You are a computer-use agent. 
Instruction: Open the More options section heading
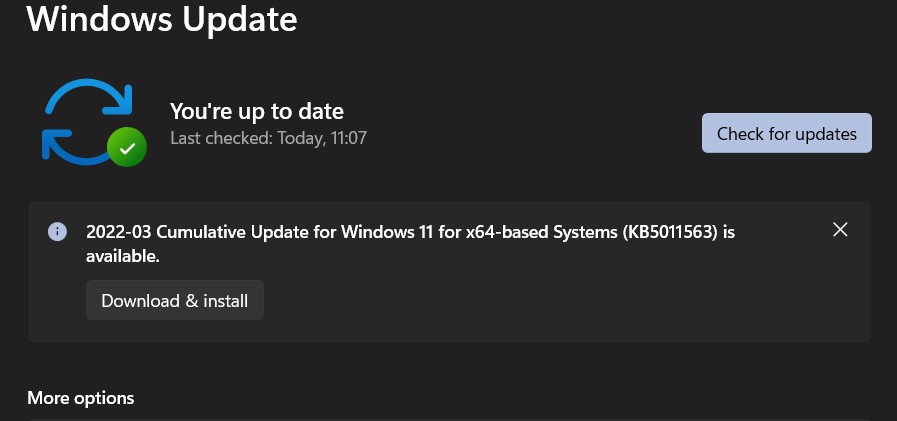(x=81, y=398)
